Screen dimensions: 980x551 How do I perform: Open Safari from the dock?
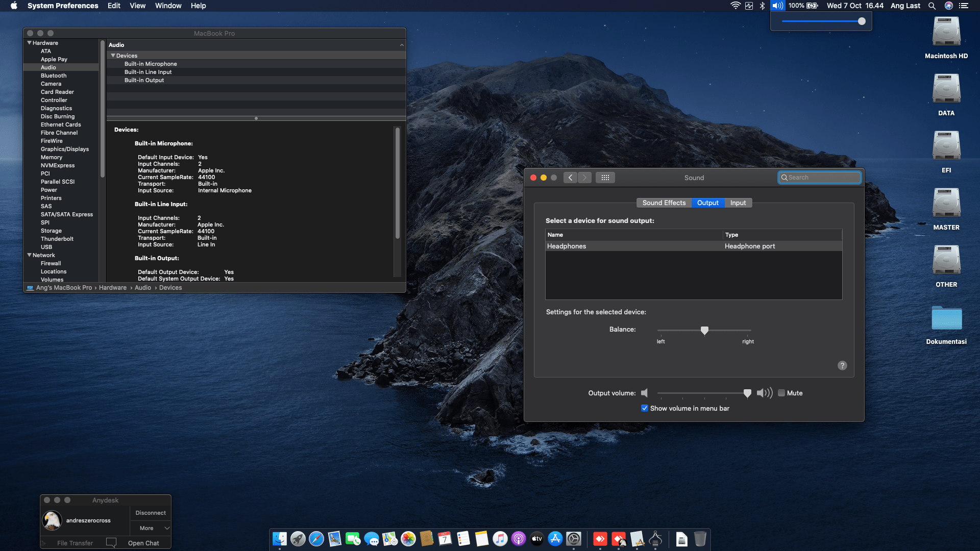tap(316, 539)
